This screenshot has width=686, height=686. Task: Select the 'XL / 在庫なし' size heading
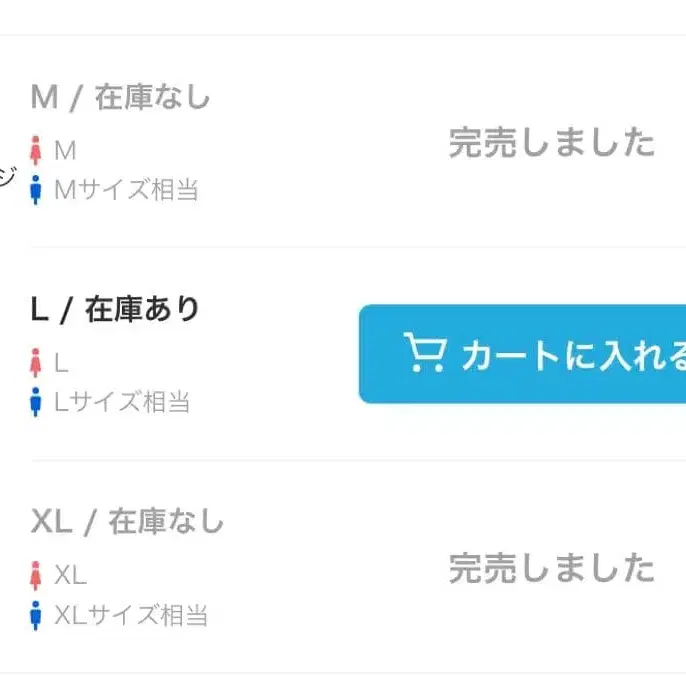click(128, 522)
